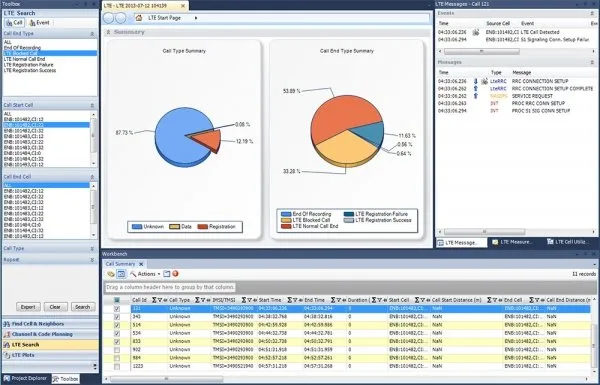Click the up arrow on SERVICE REQUEST row
The width and height of the screenshot is (600, 385).
476,96
